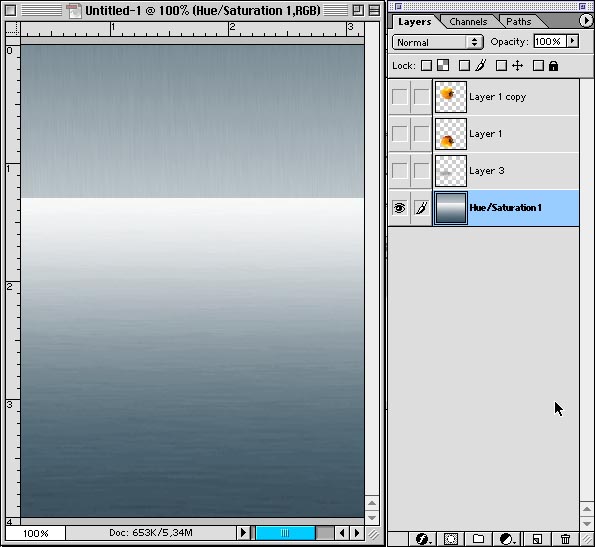Viewport: 595px width, 547px height.
Task: Show the Layer 1 copy layer
Action: 399,97
